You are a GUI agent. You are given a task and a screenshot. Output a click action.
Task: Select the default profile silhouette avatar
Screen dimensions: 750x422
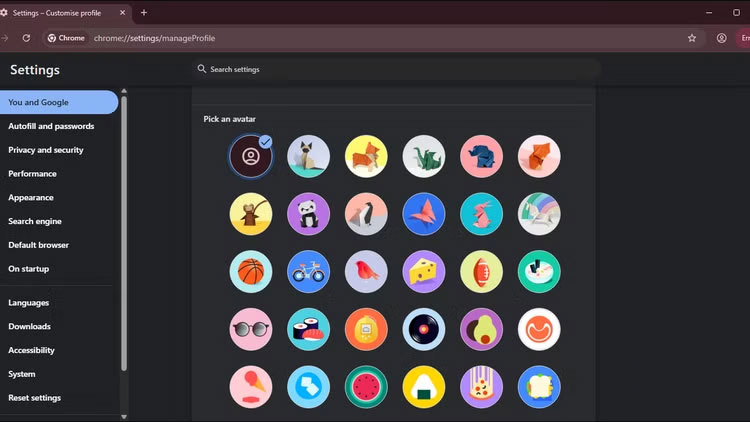tap(251, 156)
